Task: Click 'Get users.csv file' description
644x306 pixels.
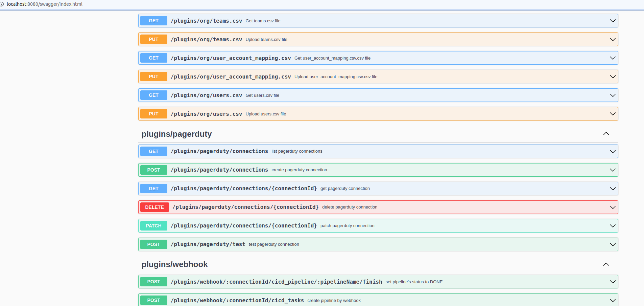Action: pos(262,95)
